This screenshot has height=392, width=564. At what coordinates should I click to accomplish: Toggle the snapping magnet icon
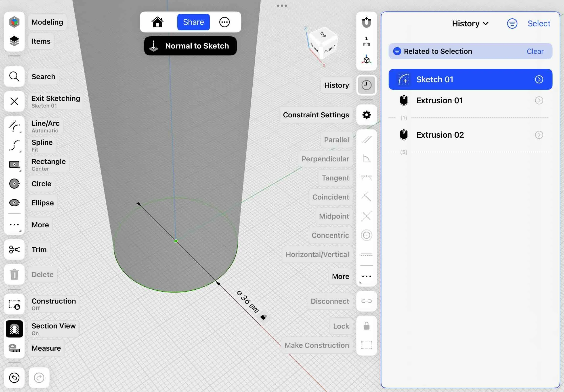[x=366, y=22]
